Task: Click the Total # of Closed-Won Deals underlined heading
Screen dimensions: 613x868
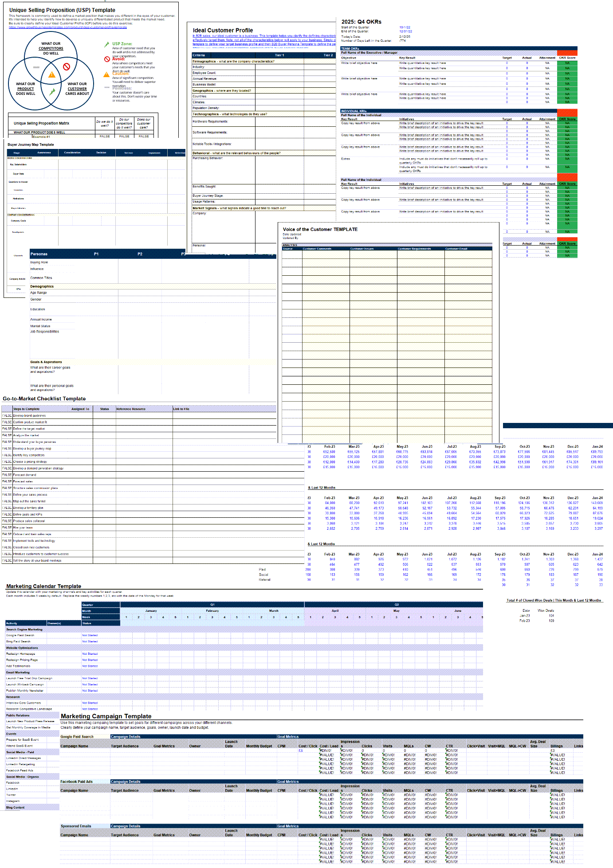Action: pyautogui.click(x=554, y=600)
